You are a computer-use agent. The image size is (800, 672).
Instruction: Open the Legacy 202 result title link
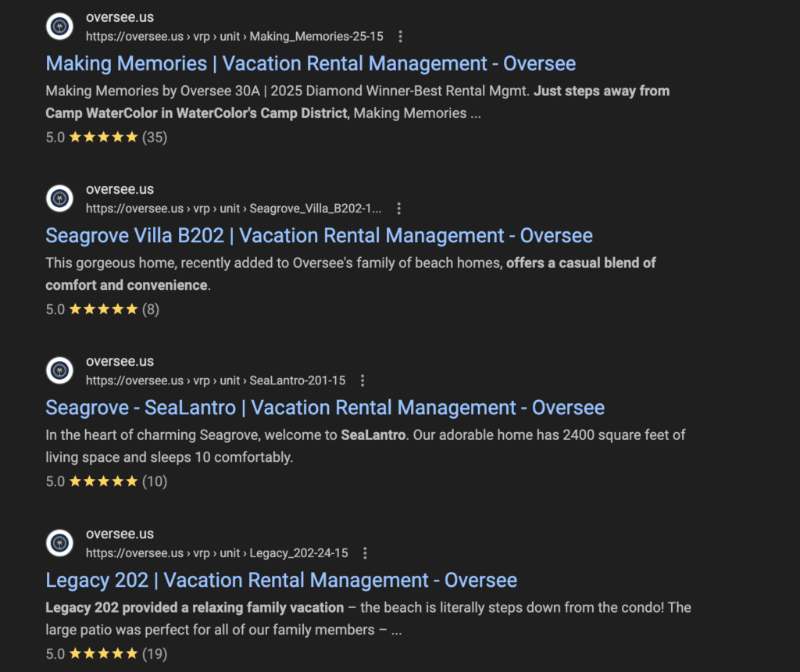(281, 580)
